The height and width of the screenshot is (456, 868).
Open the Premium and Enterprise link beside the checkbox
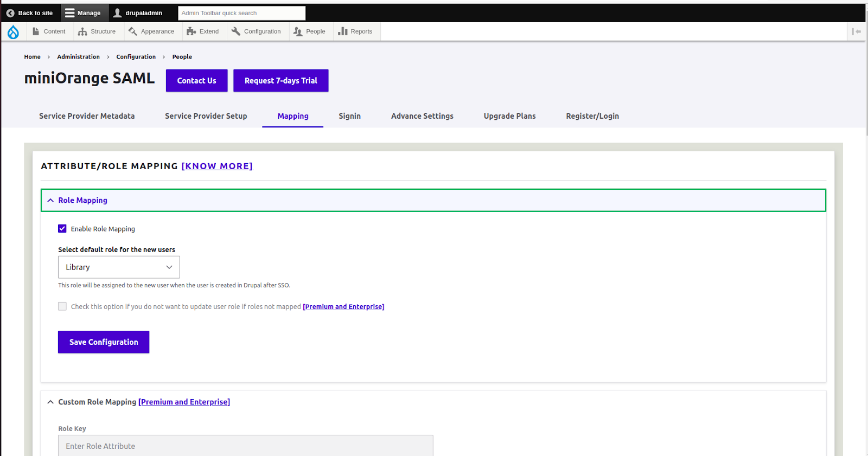343,307
